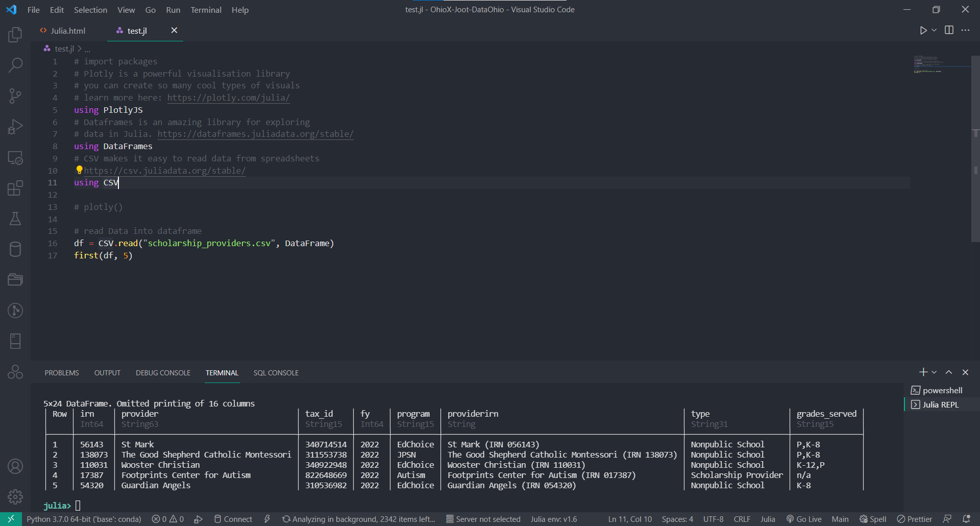Follow the dataframes.juliadata.org link
This screenshot has height=526, width=980.
click(255, 134)
